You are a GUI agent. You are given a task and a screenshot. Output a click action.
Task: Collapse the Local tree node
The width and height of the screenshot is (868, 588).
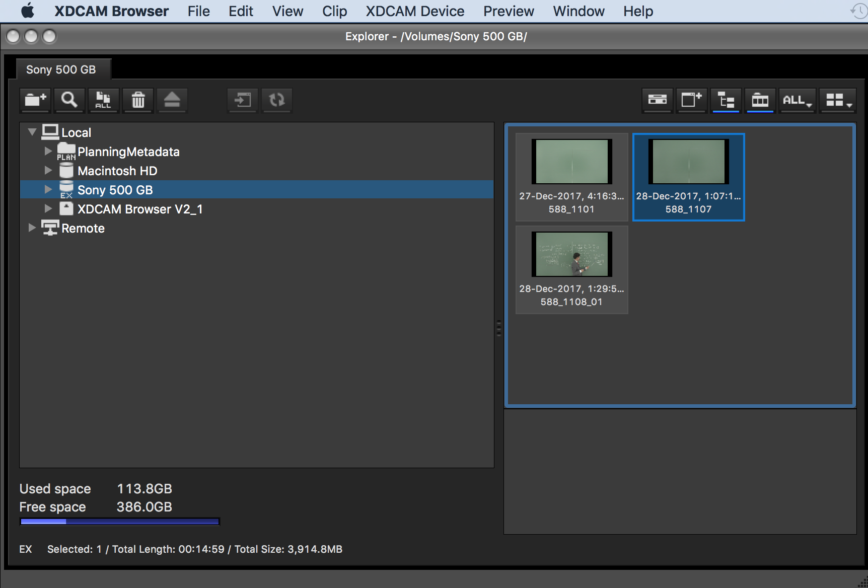32,132
